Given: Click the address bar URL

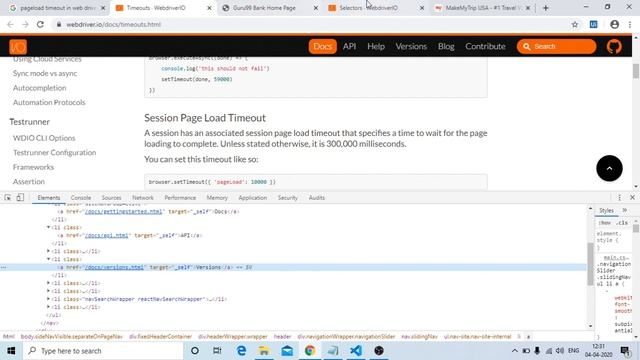Looking at the screenshot, I should click(x=113, y=24).
